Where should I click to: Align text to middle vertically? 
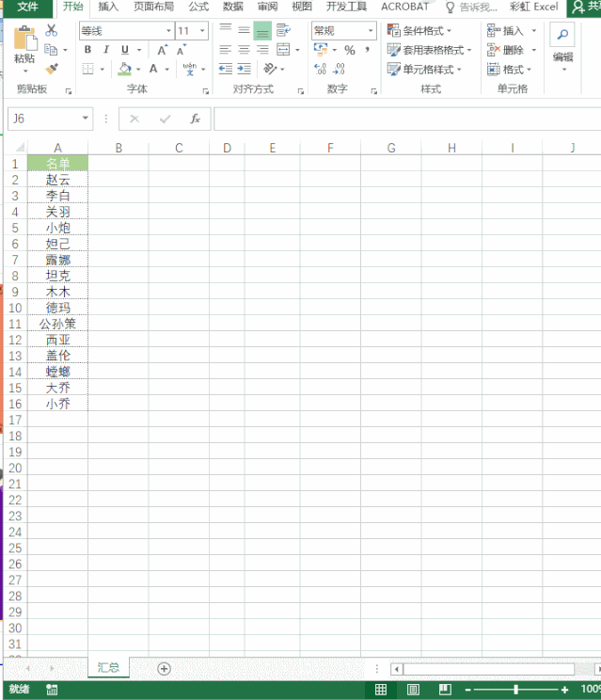click(x=244, y=30)
